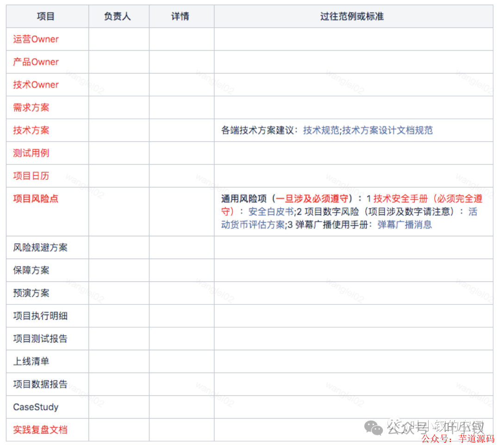Click the 保障方案 row label
The image size is (500, 448).
pos(31,270)
